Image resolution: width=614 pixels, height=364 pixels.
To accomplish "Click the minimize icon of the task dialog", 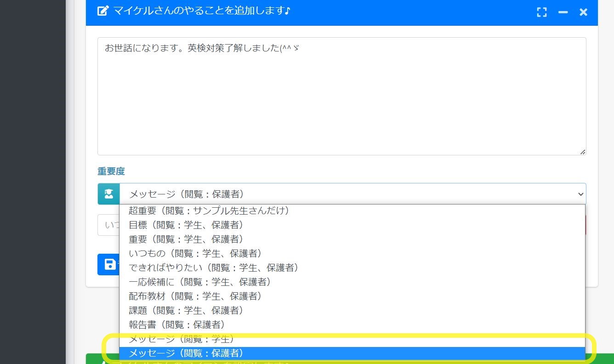I will coord(563,12).
